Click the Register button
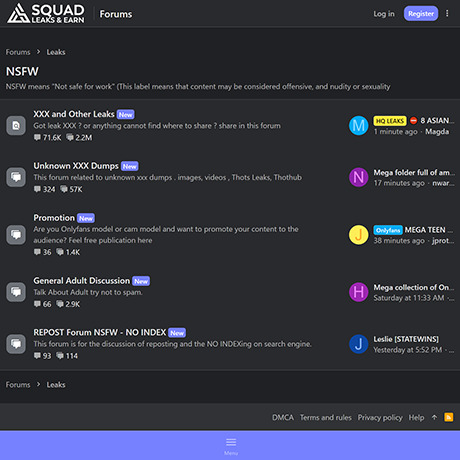This screenshot has height=460, width=460. pos(421,13)
